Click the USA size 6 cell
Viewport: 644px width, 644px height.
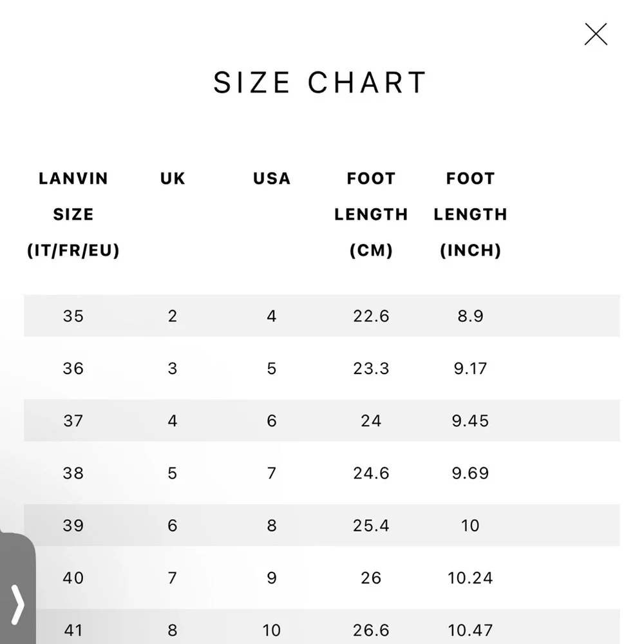pos(272,421)
